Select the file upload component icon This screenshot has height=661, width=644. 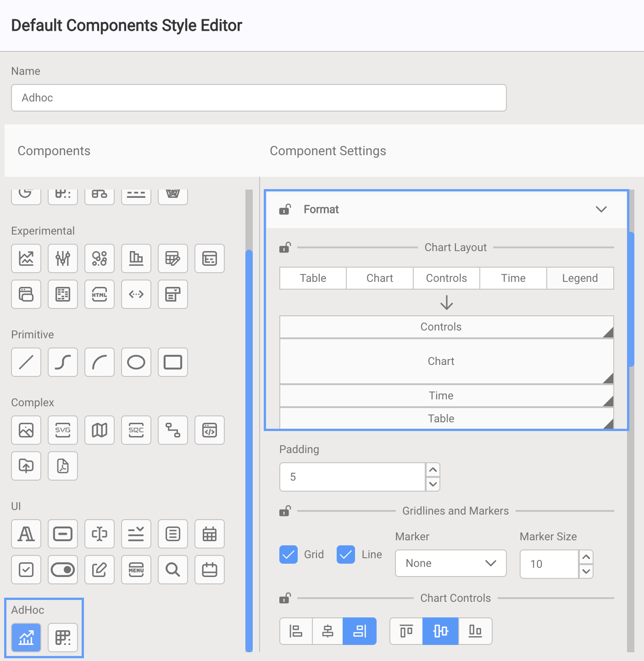(26, 466)
